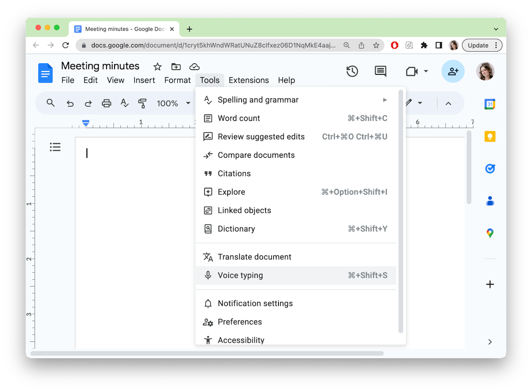
Task: Open version history clock icon
Action: (x=352, y=71)
